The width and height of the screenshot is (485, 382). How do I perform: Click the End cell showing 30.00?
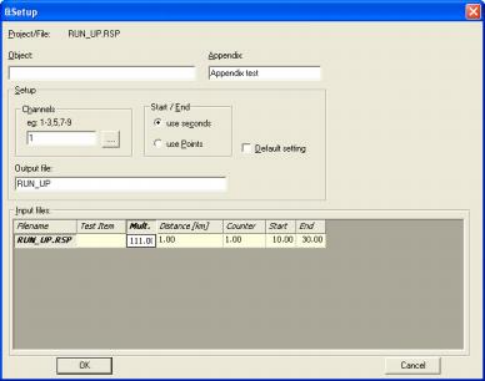tap(311, 240)
